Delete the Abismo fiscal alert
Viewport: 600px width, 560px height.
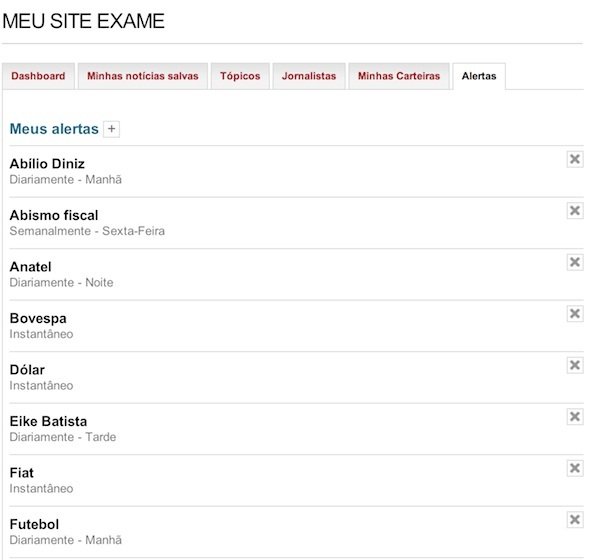pyautogui.click(x=575, y=211)
